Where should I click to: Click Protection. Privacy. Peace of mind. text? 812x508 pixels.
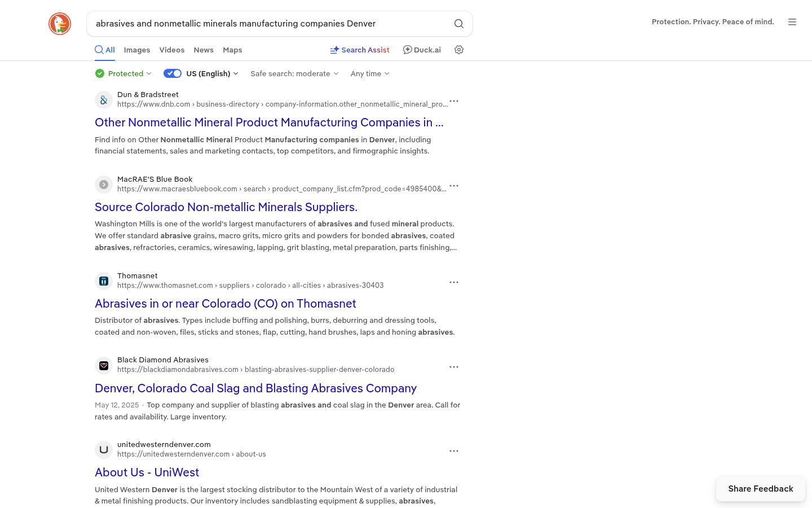[x=713, y=22]
